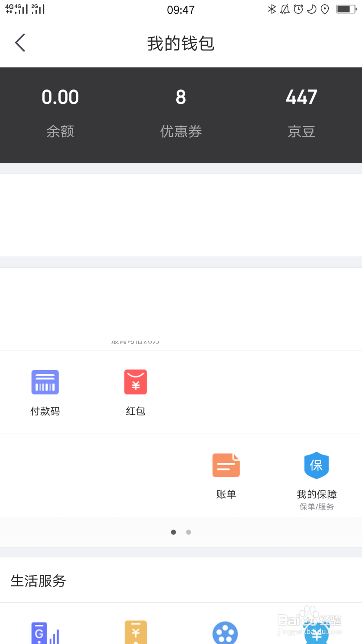
Task: Tap the blue film reel icon under 生活服务
Action: click(x=225, y=633)
